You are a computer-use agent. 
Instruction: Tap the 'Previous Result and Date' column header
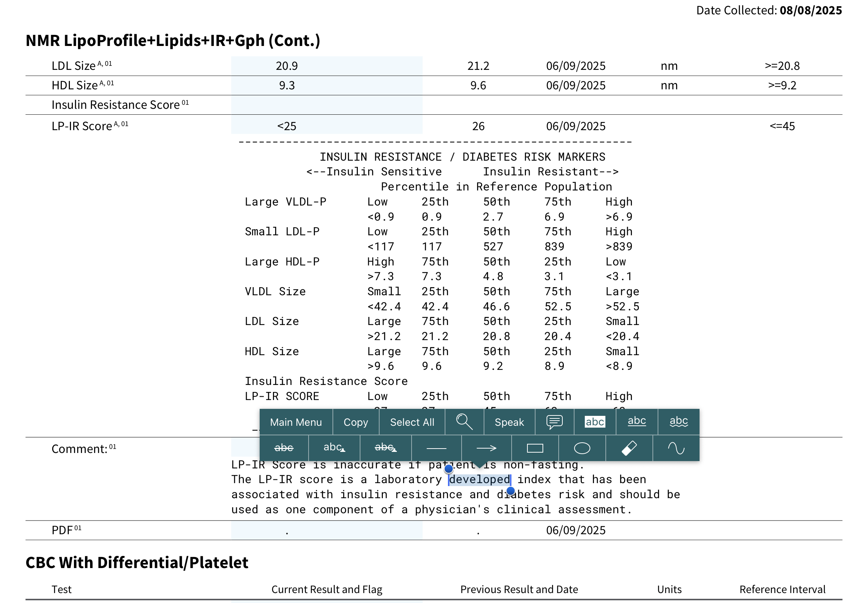[519, 589]
